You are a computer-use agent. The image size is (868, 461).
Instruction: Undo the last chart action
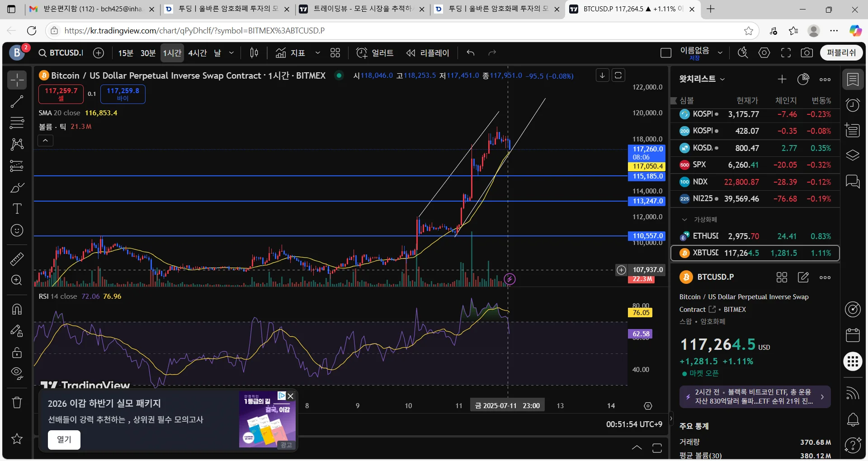471,53
